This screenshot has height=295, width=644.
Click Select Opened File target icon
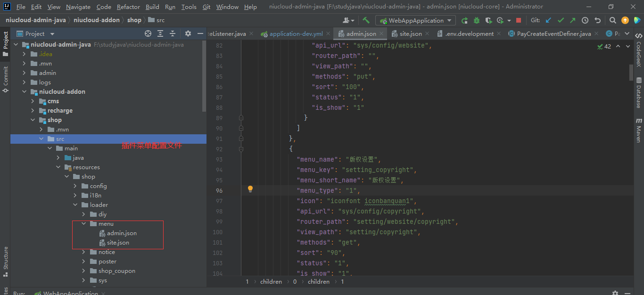(148, 33)
